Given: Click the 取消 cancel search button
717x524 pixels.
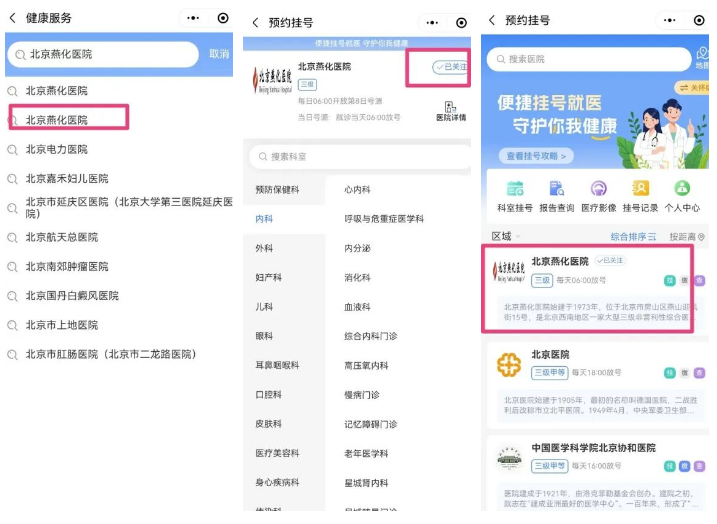Looking at the screenshot, I should tap(219, 54).
